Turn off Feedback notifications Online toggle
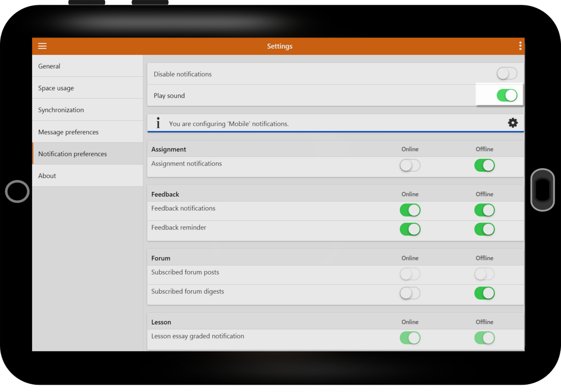Viewport: 561px width, 392px height. point(410,210)
